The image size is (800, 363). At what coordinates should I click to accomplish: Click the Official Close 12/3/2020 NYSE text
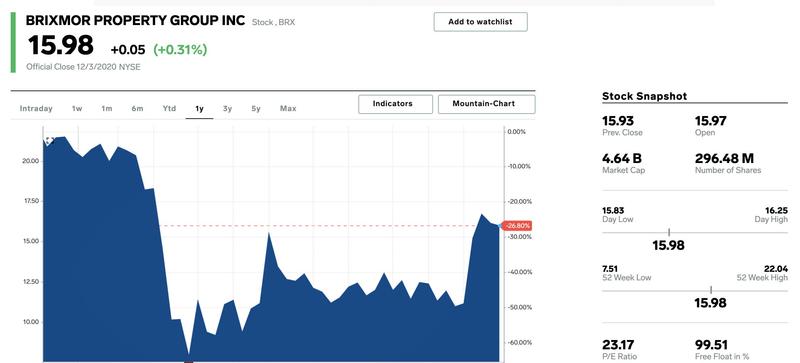pos(83,67)
